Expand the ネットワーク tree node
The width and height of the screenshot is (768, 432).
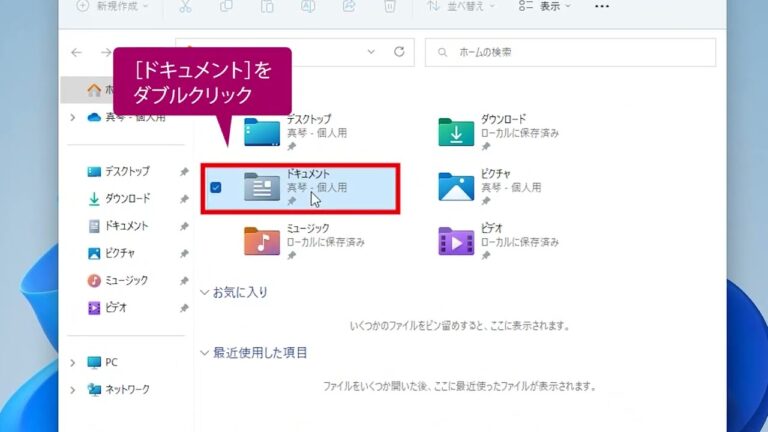click(73, 390)
